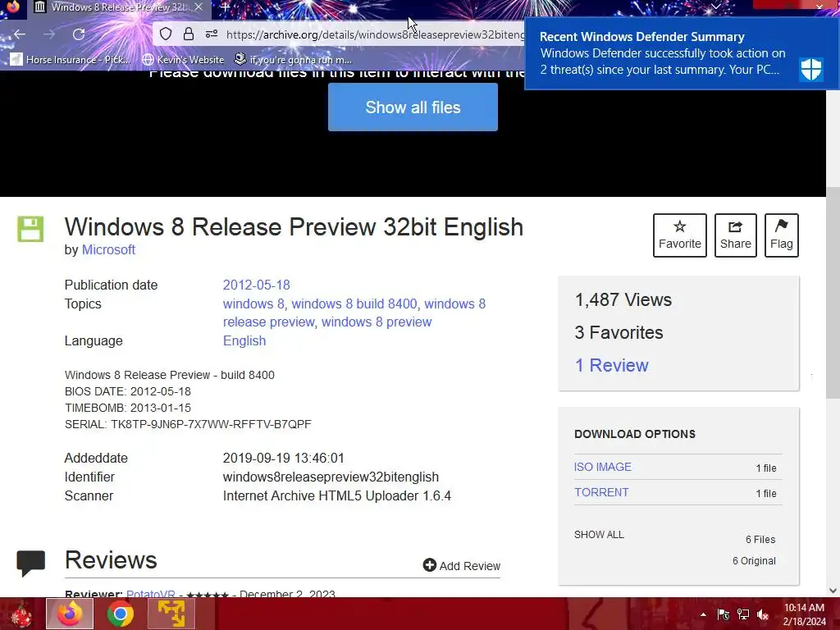The height and width of the screenshot is (630, 840).
Task: Click the muted volume tray icon
Action: (763, 614)
